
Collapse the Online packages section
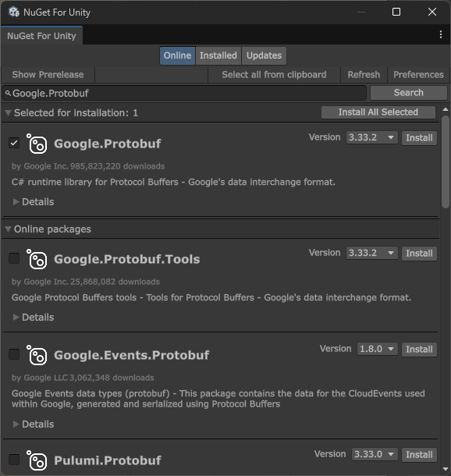(x=9, y=229)
